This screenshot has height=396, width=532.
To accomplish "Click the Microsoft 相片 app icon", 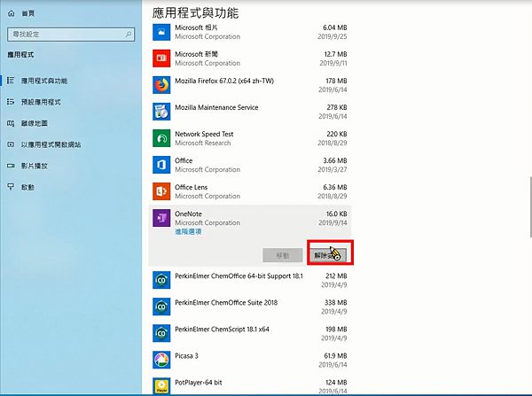I will pyautogui.click(x=161, y=32).
